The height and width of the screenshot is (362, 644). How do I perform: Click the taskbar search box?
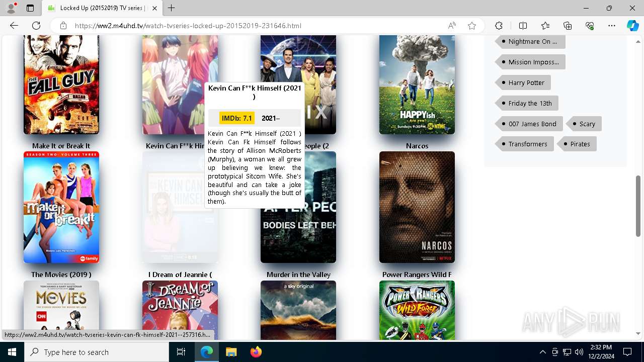click(97, 352)
